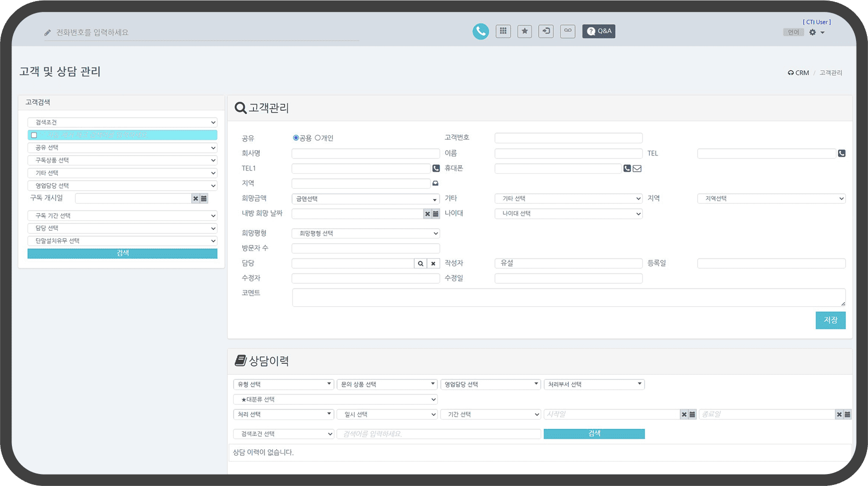Click the star favorites icon
This screenshot has width=868, height=486.
525,31
